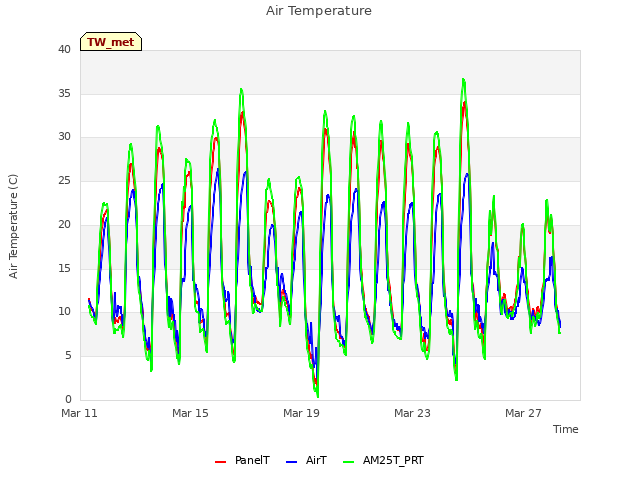Toggle the AM25T_PRT legend entry

(x=383, y=461)
